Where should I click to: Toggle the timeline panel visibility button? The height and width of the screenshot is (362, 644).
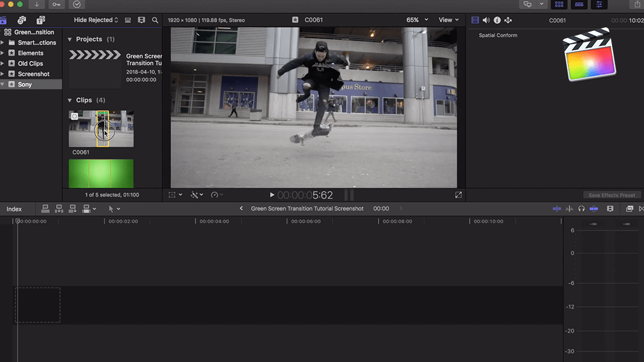point(579,5)
